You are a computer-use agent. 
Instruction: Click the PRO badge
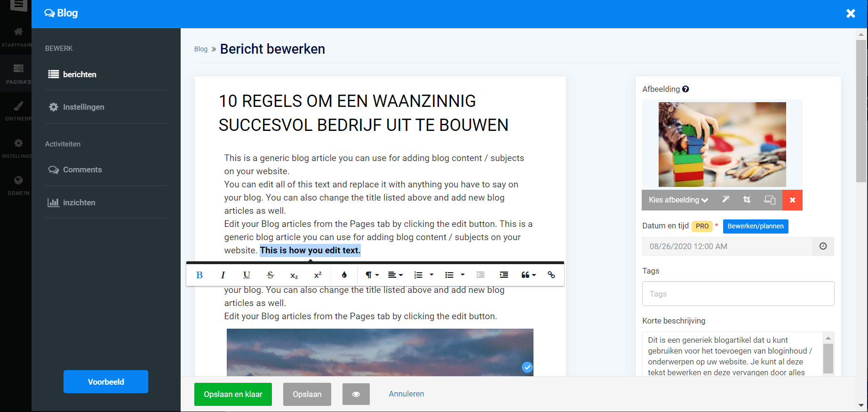(702, 226)
